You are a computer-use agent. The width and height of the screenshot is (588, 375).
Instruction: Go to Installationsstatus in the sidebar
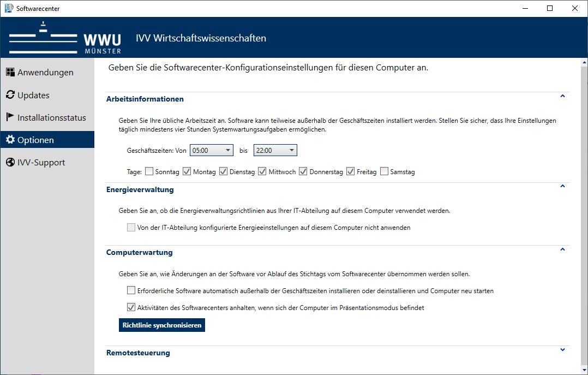(47, 117)
